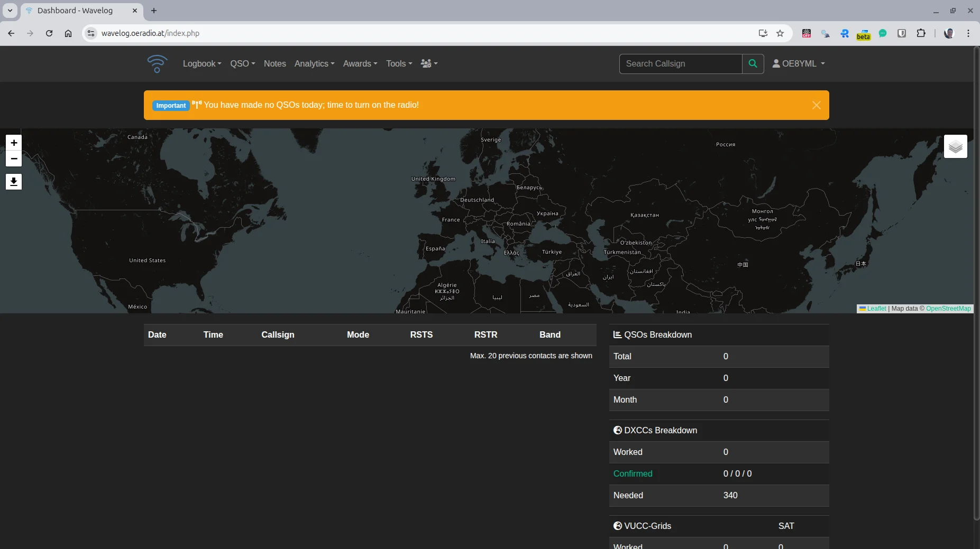Open the Notes menu item
The image size is (980, 549).
click(274, 63)
